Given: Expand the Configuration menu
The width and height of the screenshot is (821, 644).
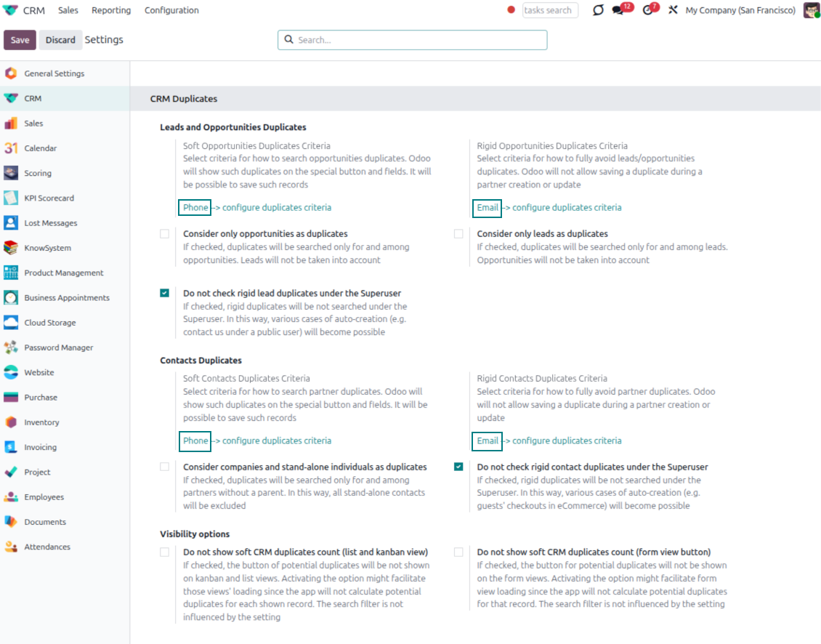Looking at the screenshot, I should (x=171, y=10).
